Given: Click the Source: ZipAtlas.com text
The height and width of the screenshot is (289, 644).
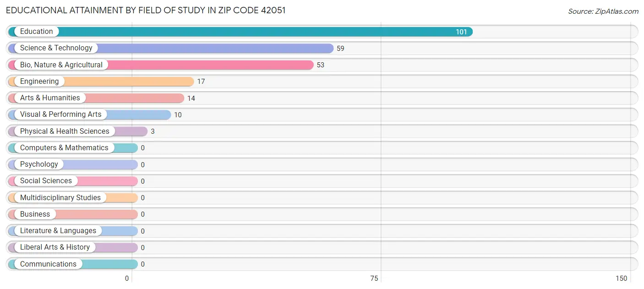Looking at the screenshot, I should (603, 11).
